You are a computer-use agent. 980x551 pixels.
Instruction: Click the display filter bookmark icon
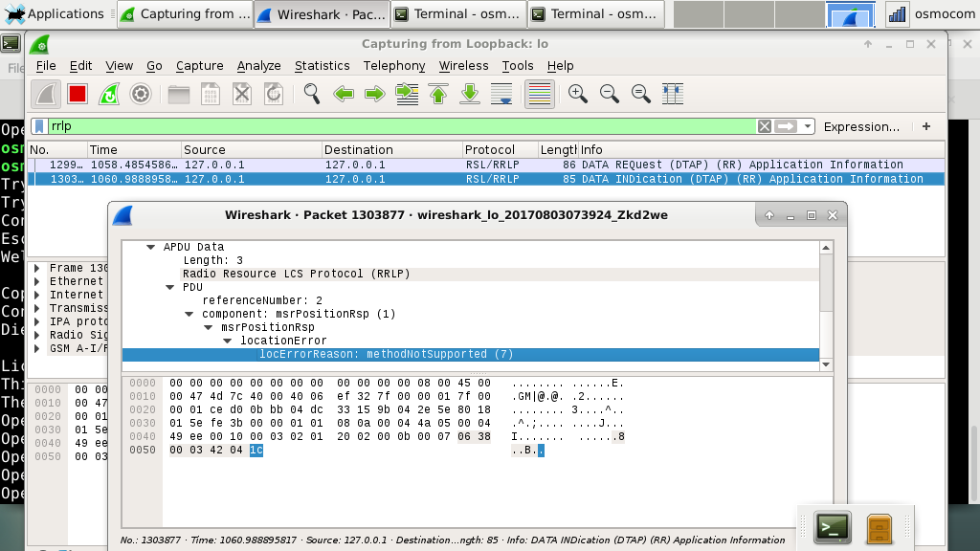click(x=39, y=126)
